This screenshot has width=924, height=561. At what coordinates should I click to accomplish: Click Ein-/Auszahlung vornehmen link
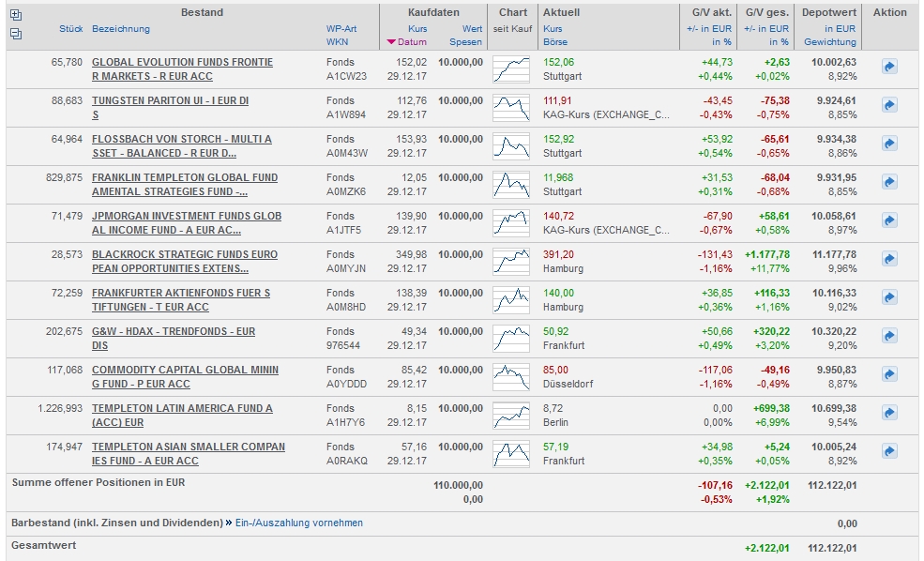click(298, 523)
